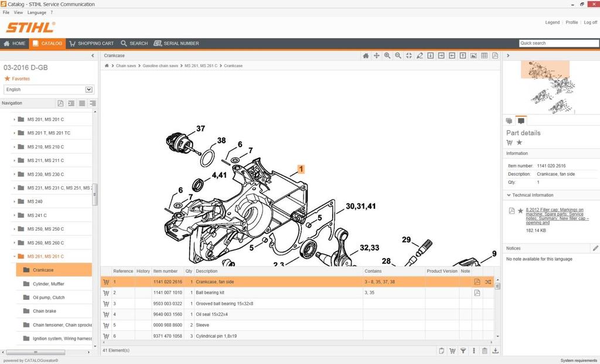Viewport: 600px width, 364px height.
Task: Open the SHOPPING CART tab
Action: click(x=91, y=43)
